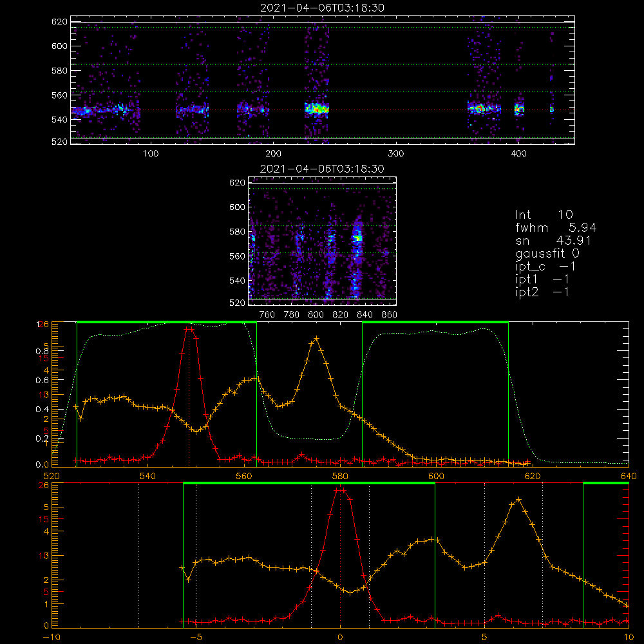
Task: Click x-axis label 640 of the profile plot
Action: (x=629, y=477)
